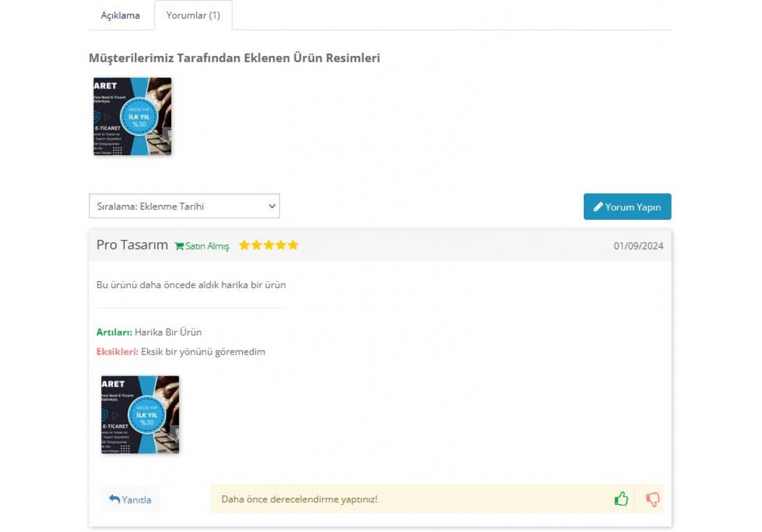Click the image attached inside Pro Tasarım's review
The height and width of the screenshot is (532, 762).
point(140,415)
